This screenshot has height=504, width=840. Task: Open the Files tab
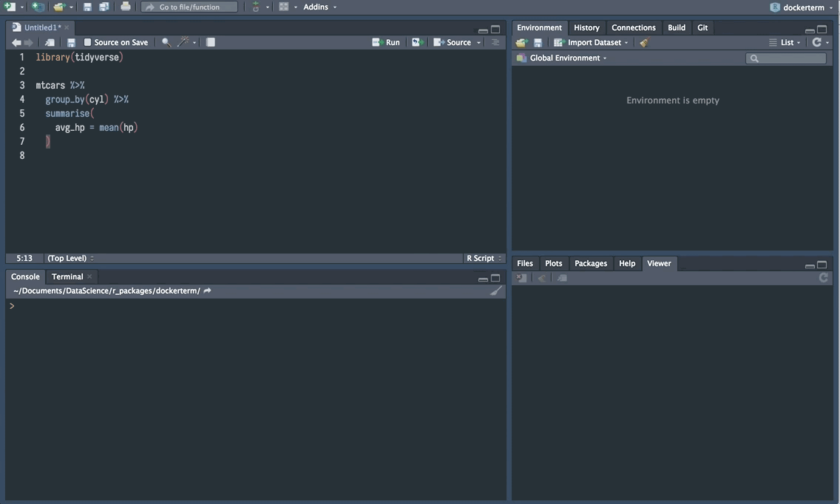(524, 264)
